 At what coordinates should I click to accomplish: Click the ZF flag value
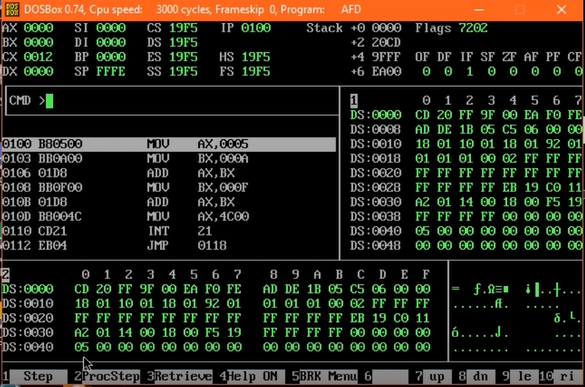coord(513,71)
